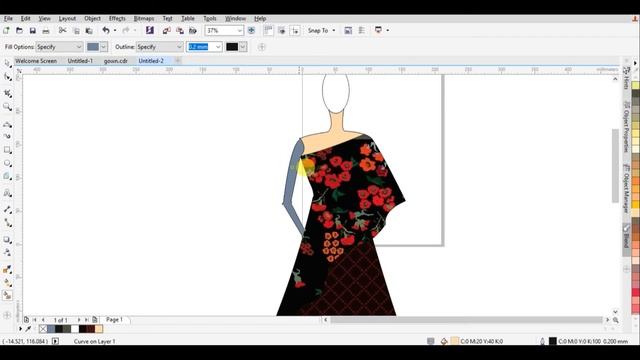
Task: Expand the undo history dropdown arrow
Action: (x=115, y=31)
